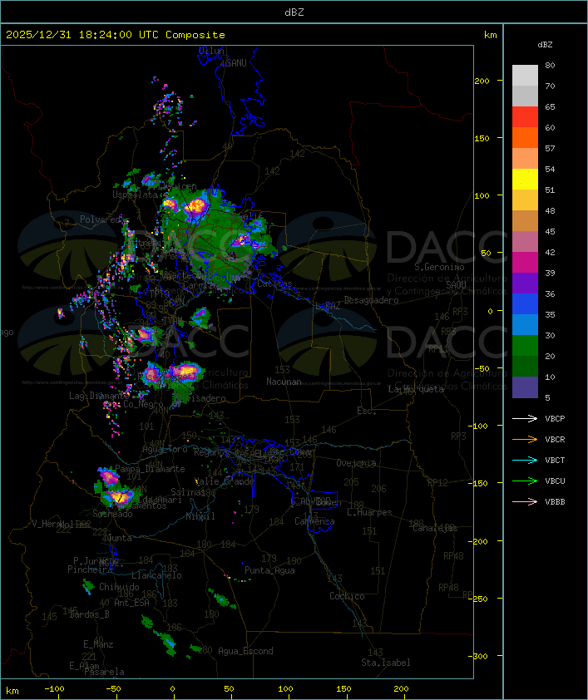Image resolution: width=588 pixels, height=700 pixels.
Task: Click the 'Sosneado' map label
Action: (x=112, y=514)
